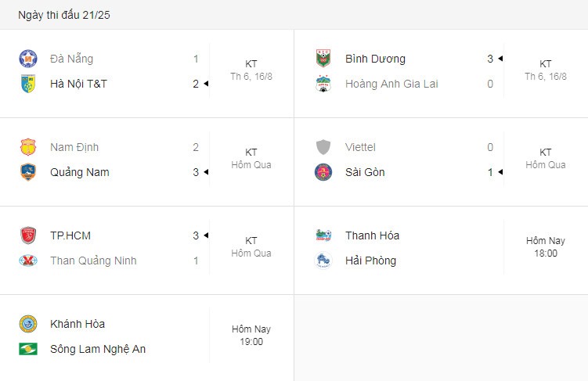Click the Nam Định team crest
Screen dimensions: 588x381
[x=28, y=147]
